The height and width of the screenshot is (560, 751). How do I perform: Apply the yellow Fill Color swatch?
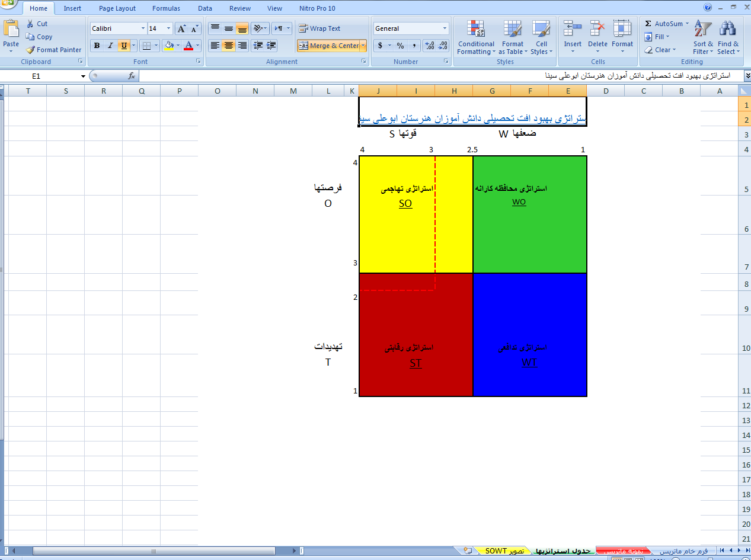(170, 46)
